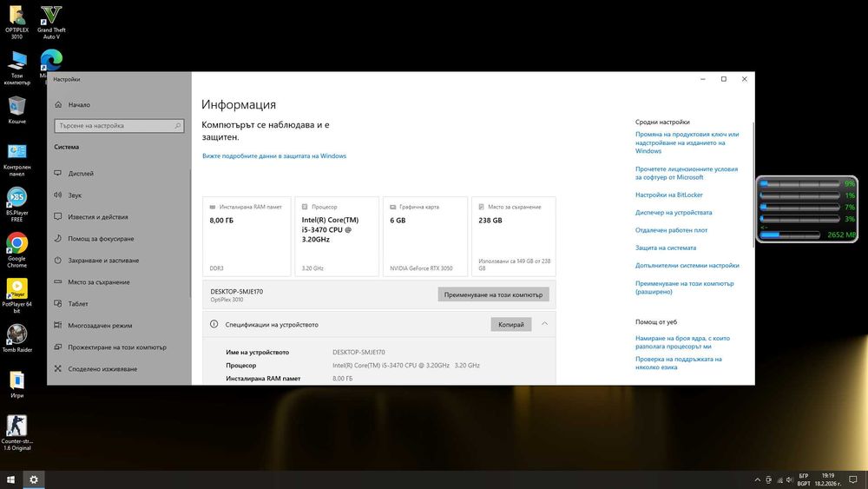Open Отдалечен работен плот link
The image size is (868, 489).
coord(672,230)
